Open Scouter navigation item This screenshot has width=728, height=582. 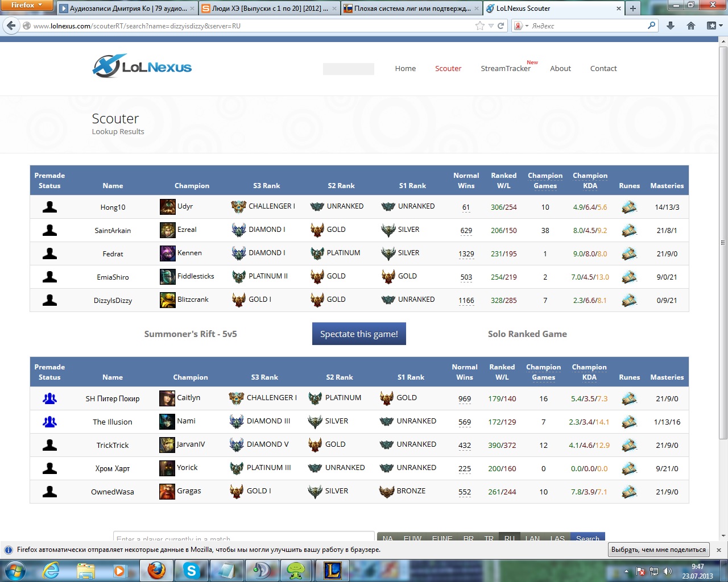pos(448,68)
